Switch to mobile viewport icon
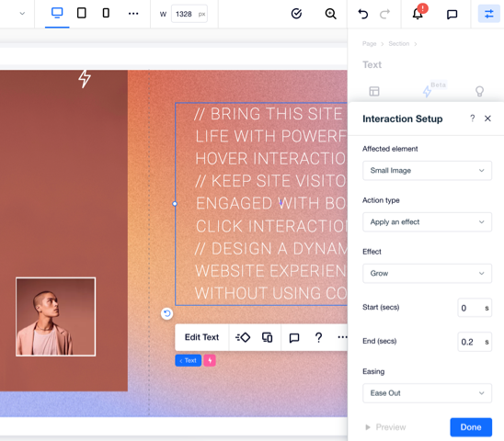The image size is (504, 441). 106,13
